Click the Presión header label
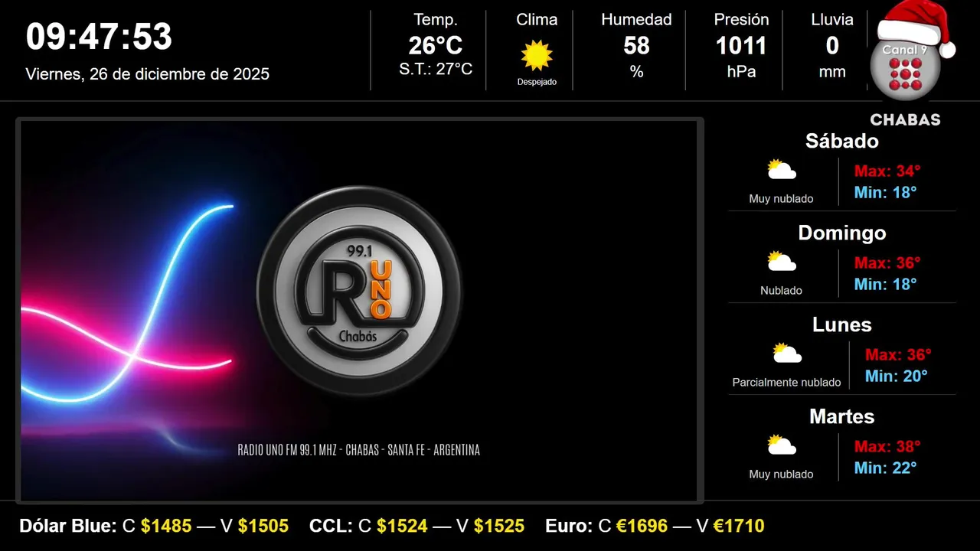This screenshot has width=980, height=551. [741, 20]
